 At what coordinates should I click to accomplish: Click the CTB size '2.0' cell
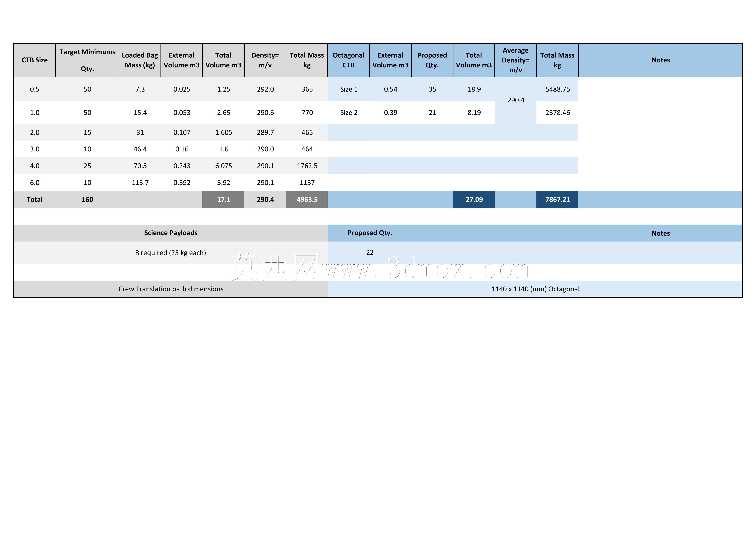[35, 132]
